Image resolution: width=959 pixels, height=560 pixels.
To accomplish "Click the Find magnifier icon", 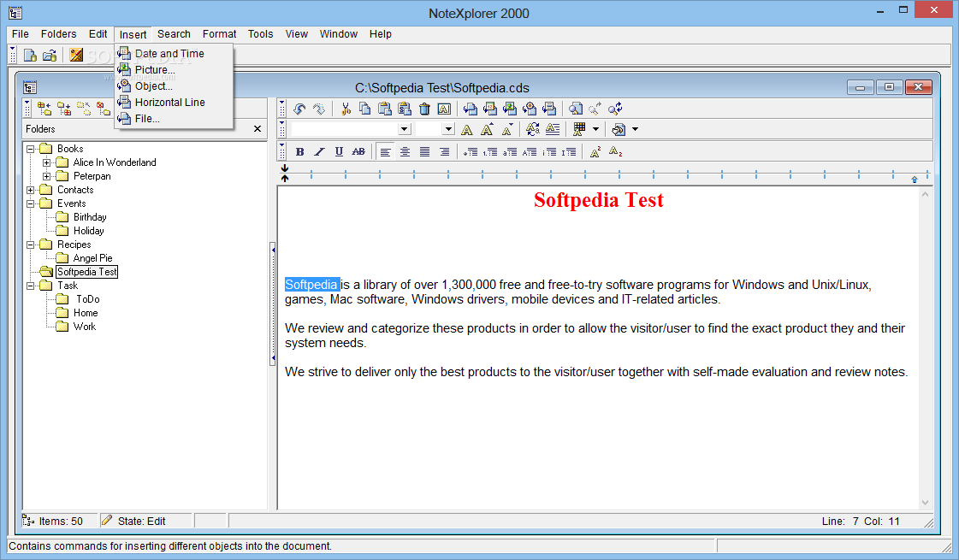I will pyautogui.click(x=576, y=109).
